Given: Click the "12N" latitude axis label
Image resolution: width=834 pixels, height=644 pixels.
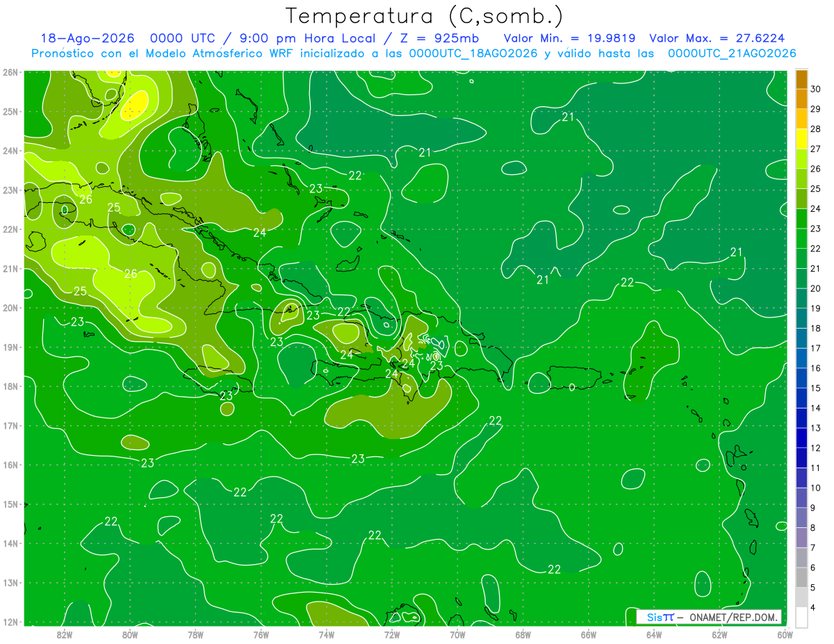Looking at the screenshot, I should [x=10, y=622].
